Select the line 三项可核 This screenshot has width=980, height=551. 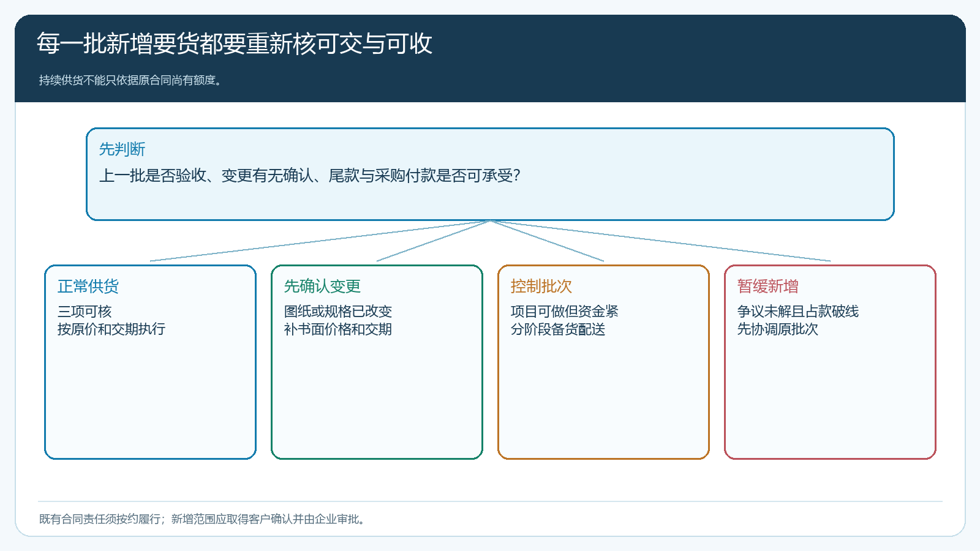coord(85,312)
